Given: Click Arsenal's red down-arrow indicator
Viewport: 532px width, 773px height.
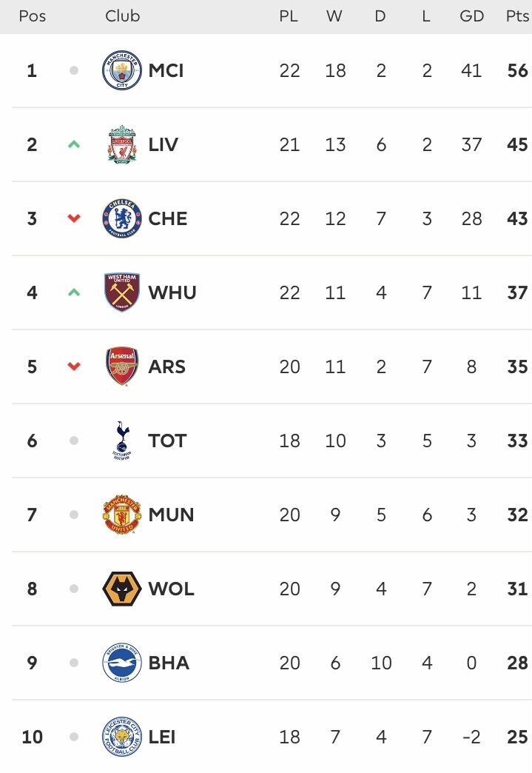Looking at the screenshot, I should pyautogui.click(x=74, y=367).
